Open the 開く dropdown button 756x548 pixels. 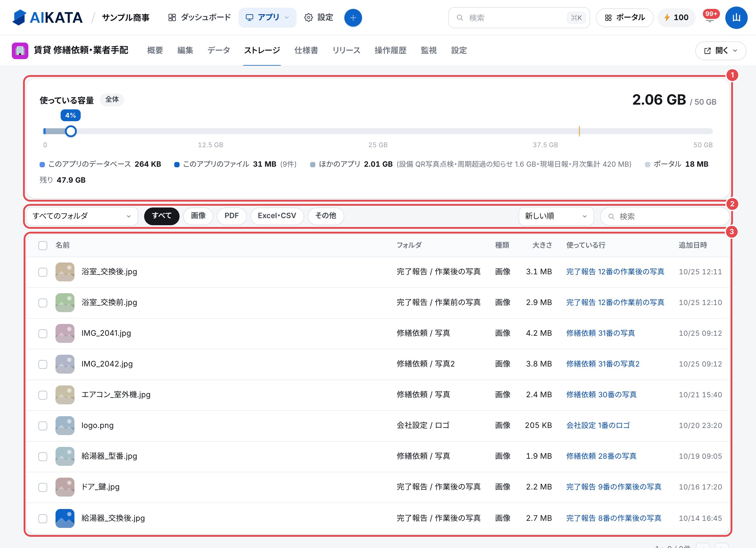point(721,51)
